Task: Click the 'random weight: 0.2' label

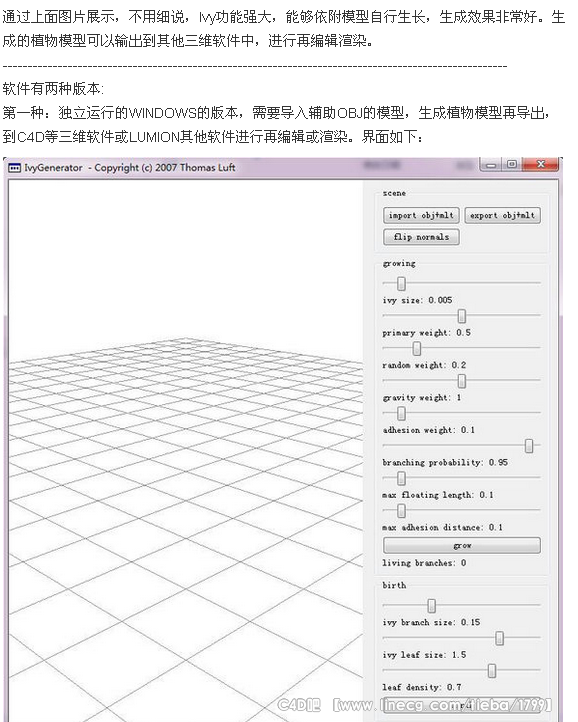Action: 424,365
